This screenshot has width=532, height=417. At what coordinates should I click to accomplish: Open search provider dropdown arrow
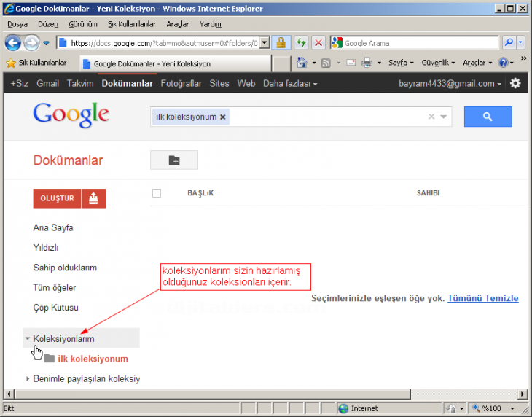520,43
